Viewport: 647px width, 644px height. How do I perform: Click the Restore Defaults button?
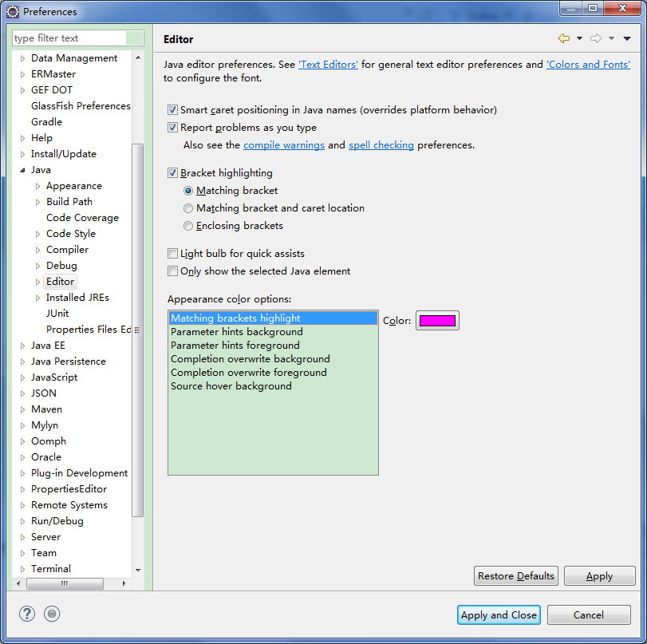pyautogui.click(x=516, y=576)
